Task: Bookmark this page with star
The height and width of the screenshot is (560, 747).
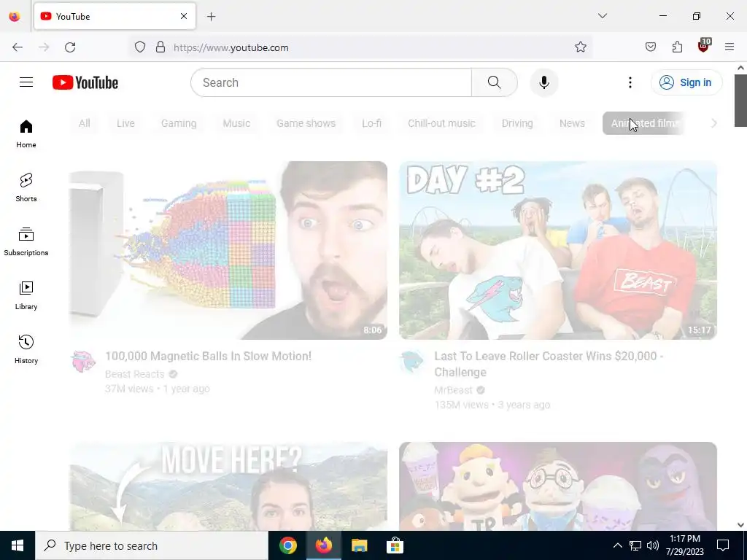Action: point(580,47)
